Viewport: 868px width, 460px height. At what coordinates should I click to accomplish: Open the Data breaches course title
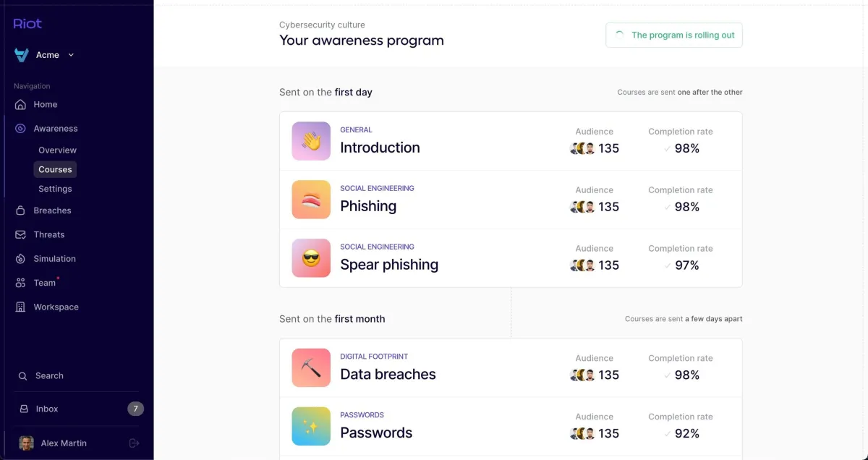coord(388,375)
